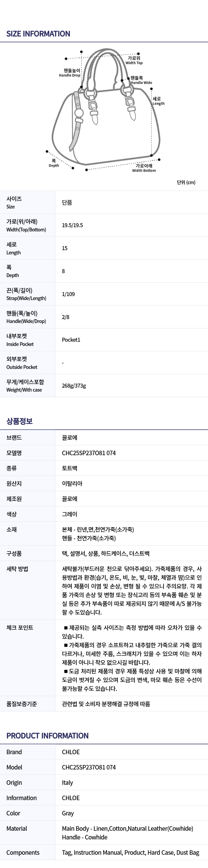Select the Strap(Wide/Length) row value 1/109
Image resolution: width=208 pixels, height=868 pixels.
point(68,294)
